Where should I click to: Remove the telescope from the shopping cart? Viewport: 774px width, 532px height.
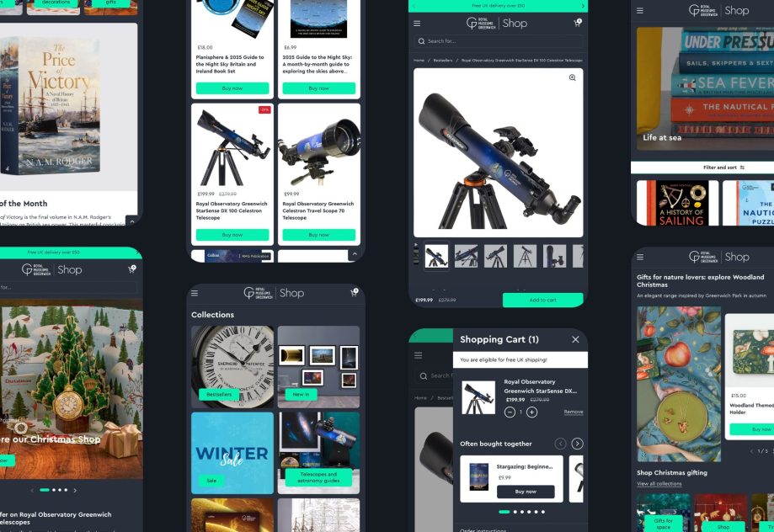click(x=573, y=412)
